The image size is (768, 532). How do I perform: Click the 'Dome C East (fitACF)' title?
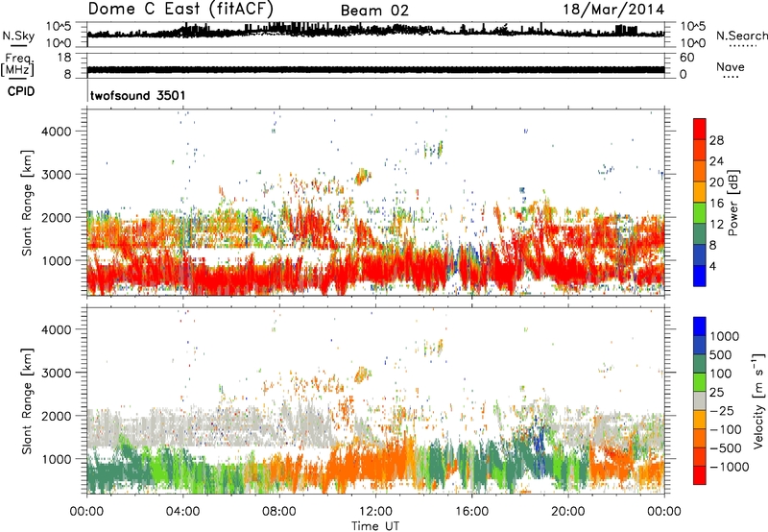tap(180, 9)
